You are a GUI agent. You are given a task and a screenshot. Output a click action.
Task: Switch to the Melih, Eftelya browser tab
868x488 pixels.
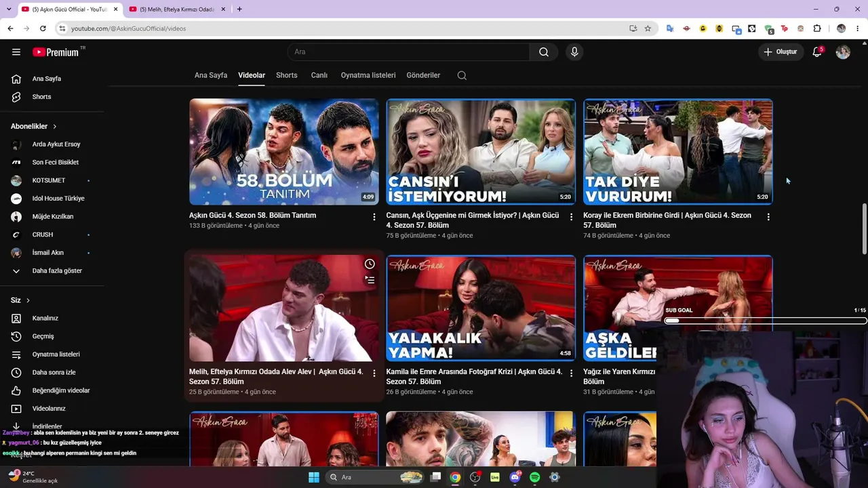pos(176,9)
